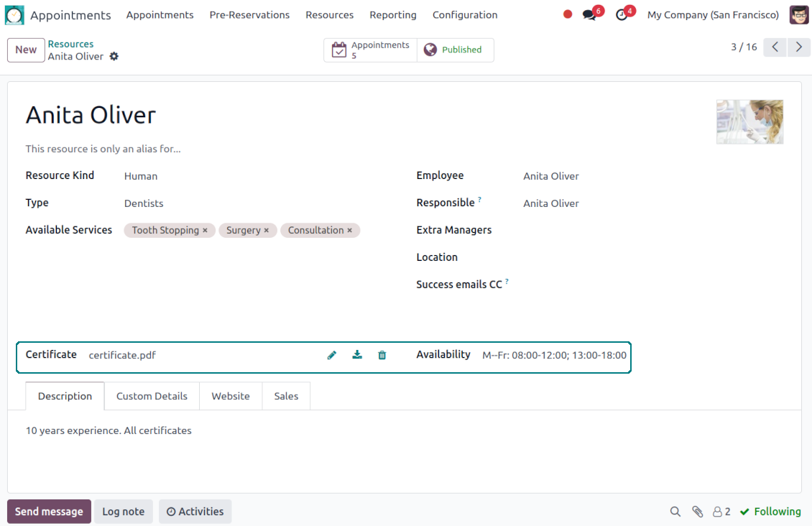
Task: Click the pencil icon to edit certificate
Action: pos(332,355)
